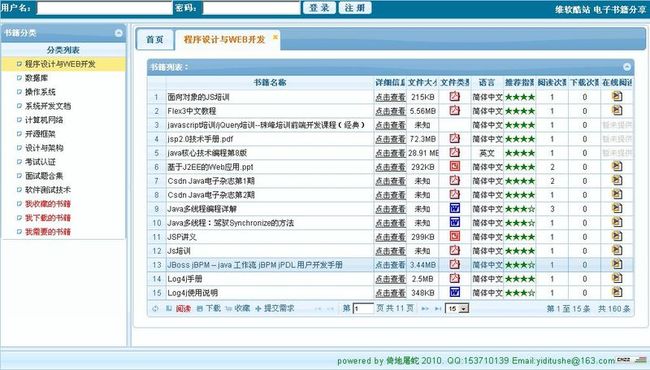Click the star rating for Java多线程编程详解
The height and width of the screenshot is (370, 650).
pyautogui.click(x=519, y=209)
